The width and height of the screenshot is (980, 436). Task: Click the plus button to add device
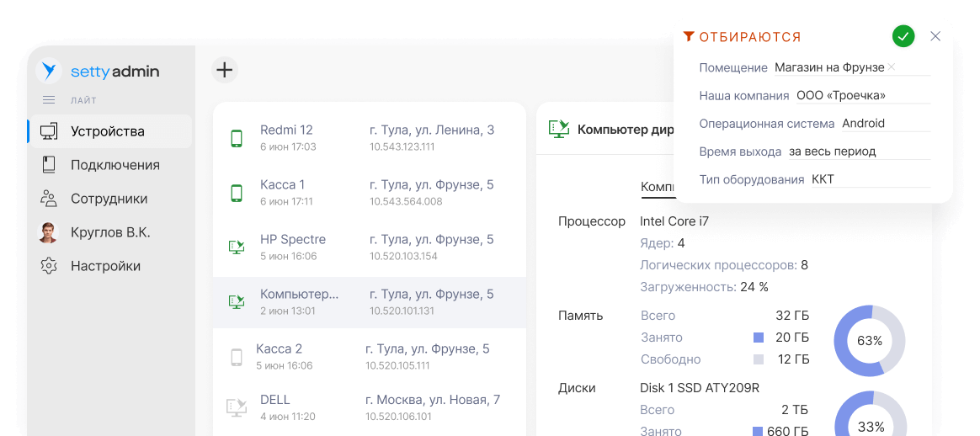tap(224, 70)
